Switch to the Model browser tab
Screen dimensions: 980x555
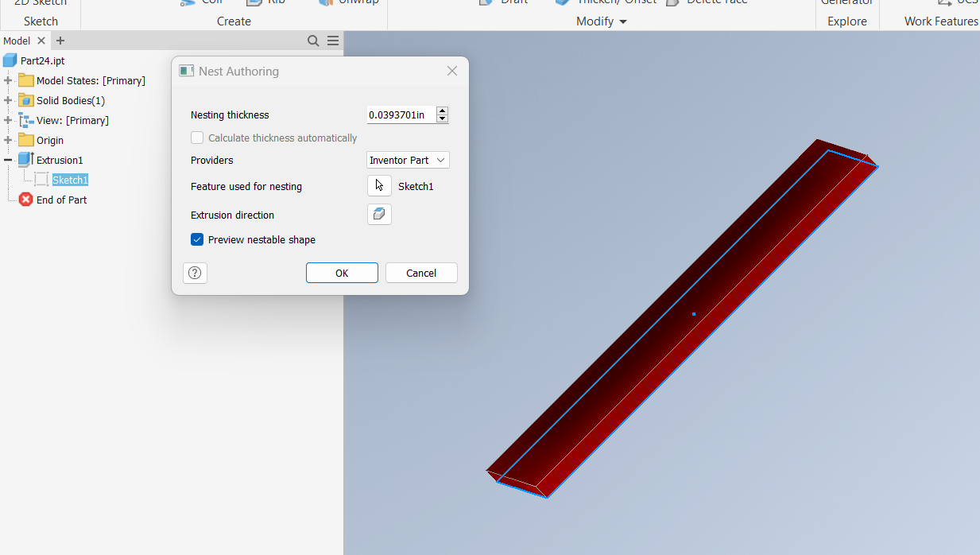click(17, 40)
